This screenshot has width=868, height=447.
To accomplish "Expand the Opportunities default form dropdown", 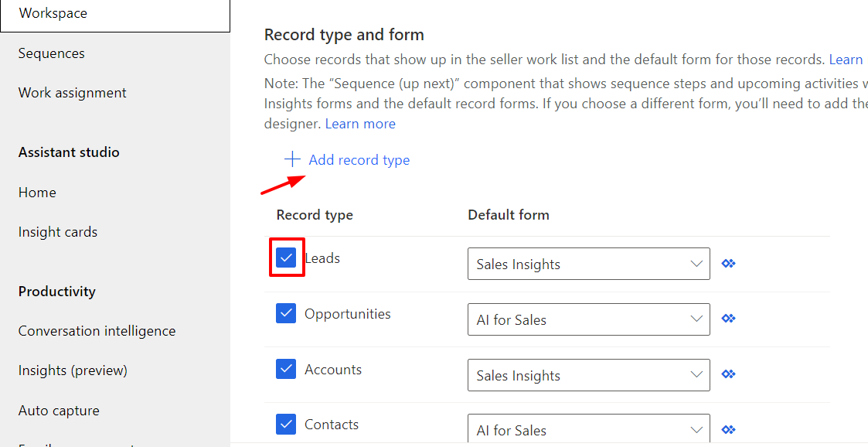I will [x=588, y=319].
